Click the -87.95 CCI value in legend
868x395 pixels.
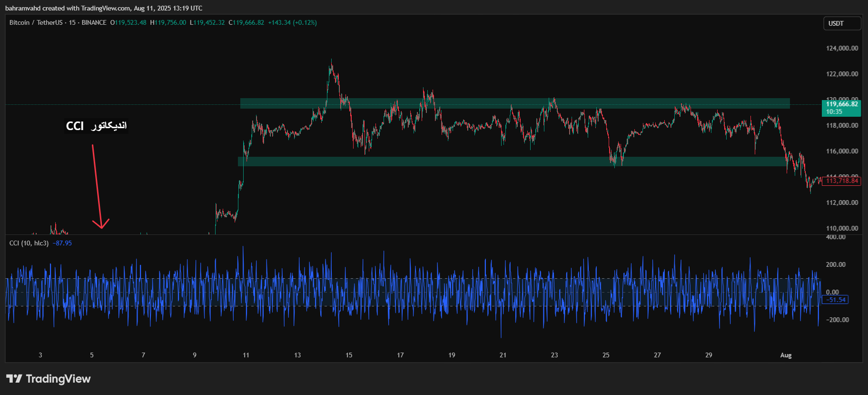[x=62, y=243]
